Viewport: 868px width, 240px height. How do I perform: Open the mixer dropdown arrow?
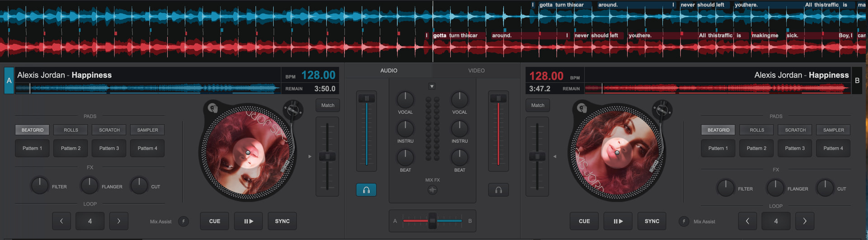pyautogui.click(x=432, y=86)
